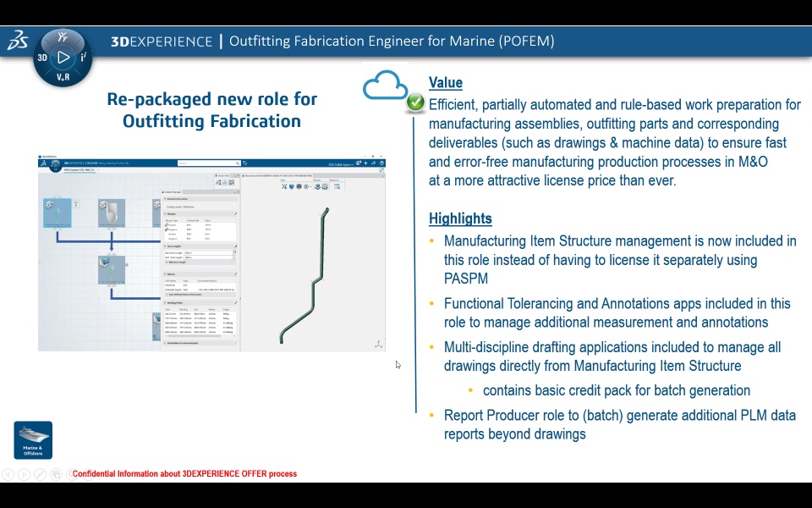Open the 3DS Collab Space dropdown
812x508 pixels.
click(341, 165)
